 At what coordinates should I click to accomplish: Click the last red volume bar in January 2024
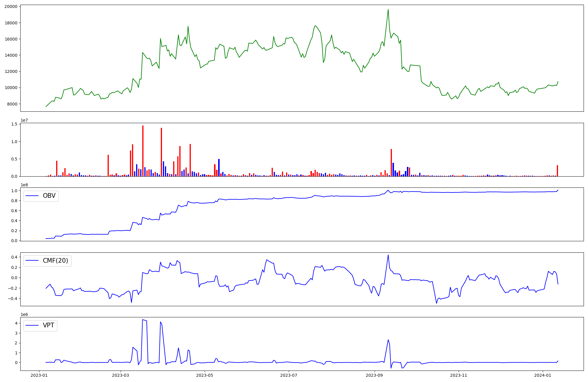click(x=557, y=171)
